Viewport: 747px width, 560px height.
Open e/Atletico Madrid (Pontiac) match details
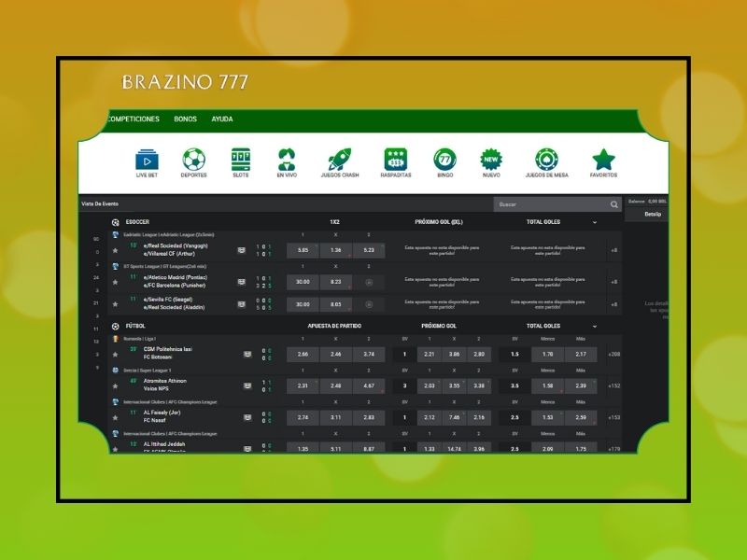(x=176, y=277)
